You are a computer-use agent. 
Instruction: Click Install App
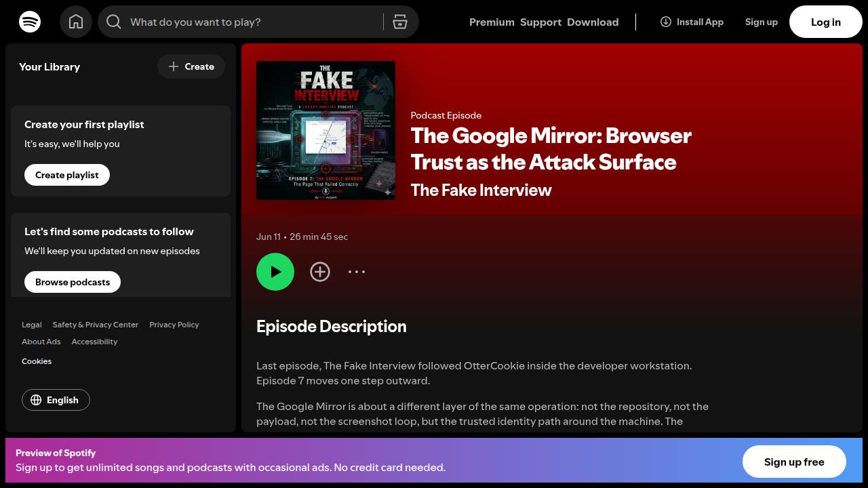[692, 22]
